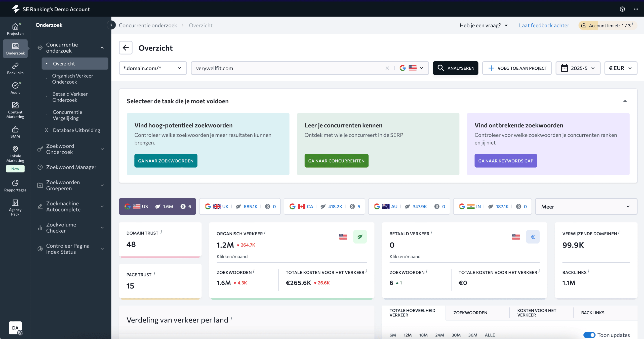Select the CA country tab
Viewport: 644px width, 339px height.
click(324, 207)
